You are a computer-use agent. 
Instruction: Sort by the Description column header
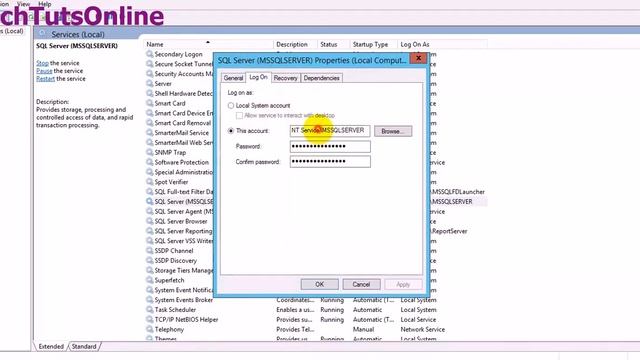[295, 44]
